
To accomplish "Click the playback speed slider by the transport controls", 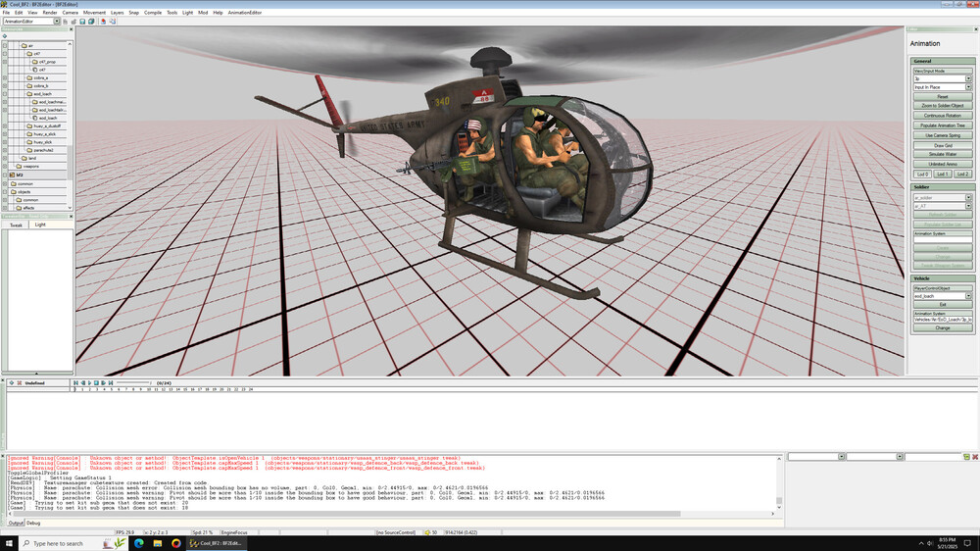I will tap(133, 382).
